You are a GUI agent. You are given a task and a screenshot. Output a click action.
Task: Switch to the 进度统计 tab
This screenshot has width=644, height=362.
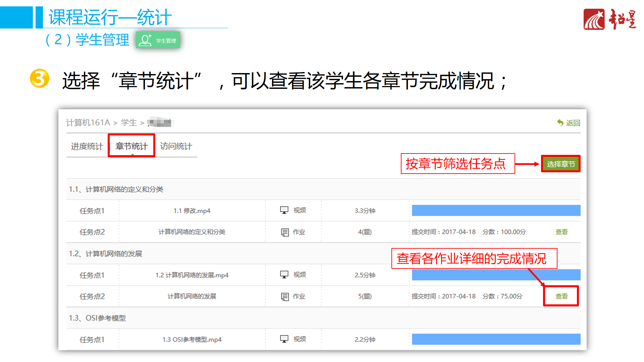(x=87, y=146)
